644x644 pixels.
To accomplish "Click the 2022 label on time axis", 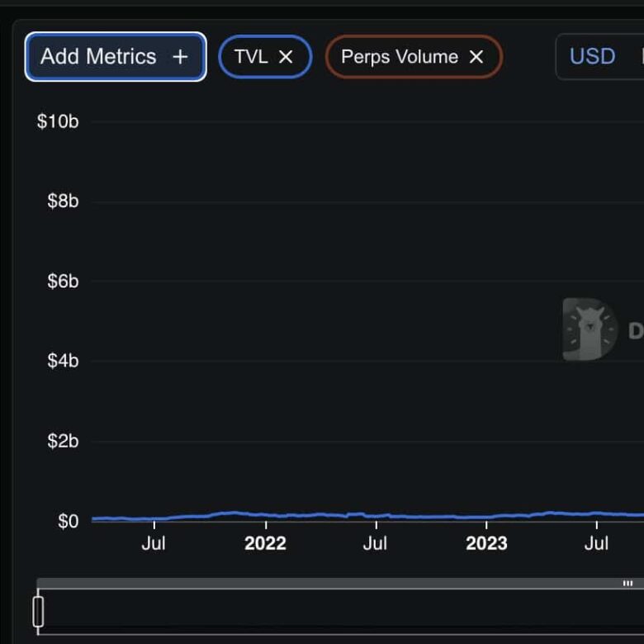I will coord(265,543).
